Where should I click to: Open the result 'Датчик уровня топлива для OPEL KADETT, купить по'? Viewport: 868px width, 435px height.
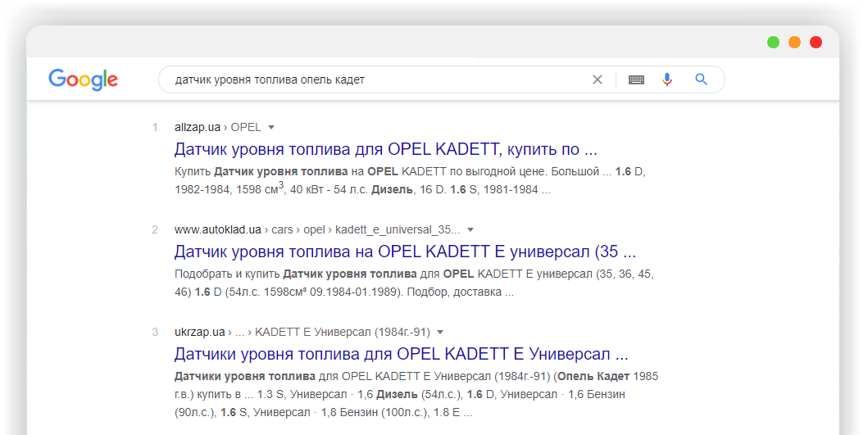(385, 149)
